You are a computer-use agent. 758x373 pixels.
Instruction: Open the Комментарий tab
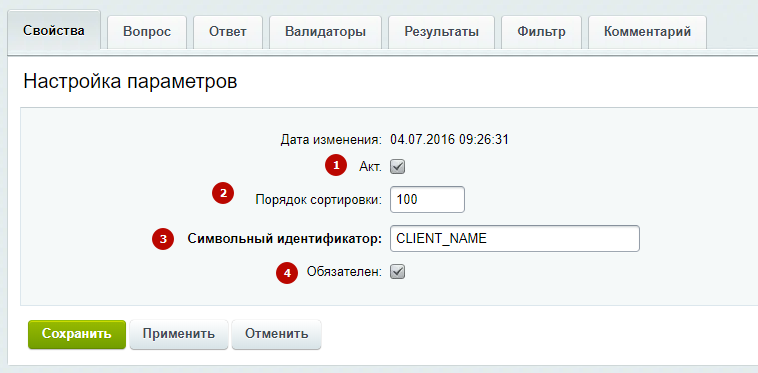coord(647,32)
